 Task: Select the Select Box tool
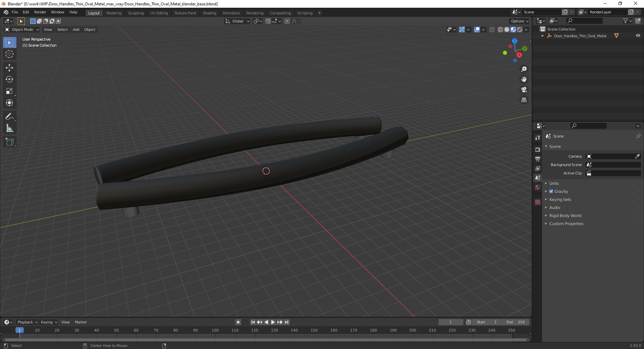[x=9, y=42]
